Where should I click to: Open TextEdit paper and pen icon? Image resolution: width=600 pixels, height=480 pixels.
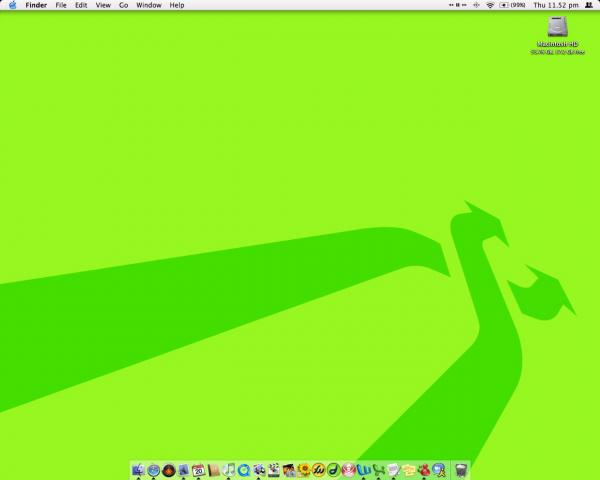[393, 470]
